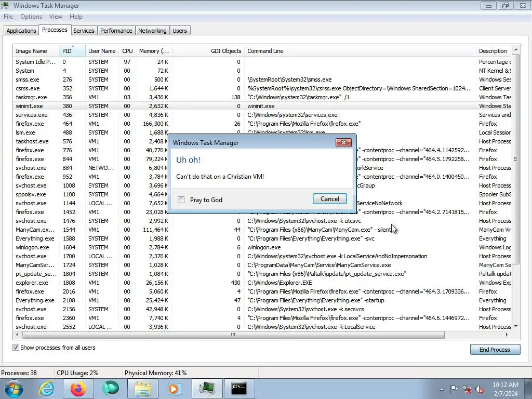532x399 pixels.
Task: Select svchost.exe with PID 2156
Action: pos(262,309)
